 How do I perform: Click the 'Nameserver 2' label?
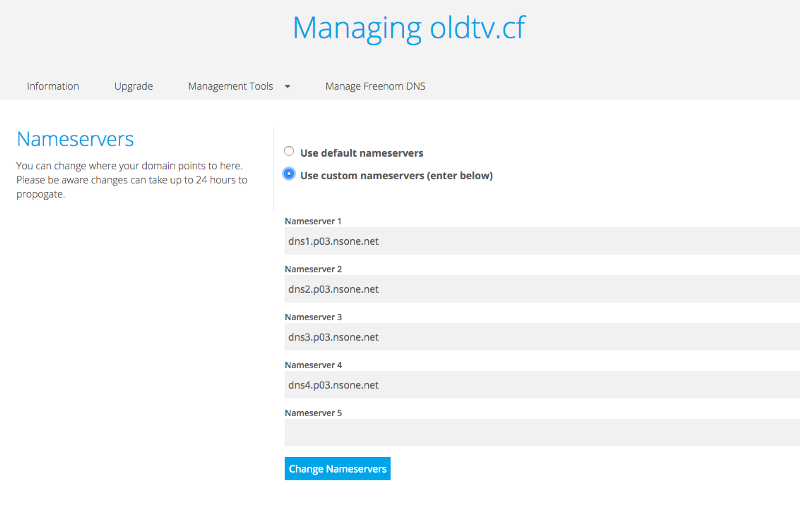click(x=313, y=269)
